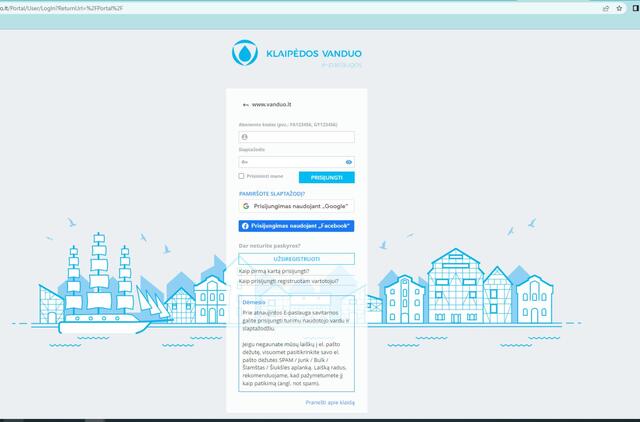Open the browser side panel icon
Screen dimensions: 640x422
point(634,7)
